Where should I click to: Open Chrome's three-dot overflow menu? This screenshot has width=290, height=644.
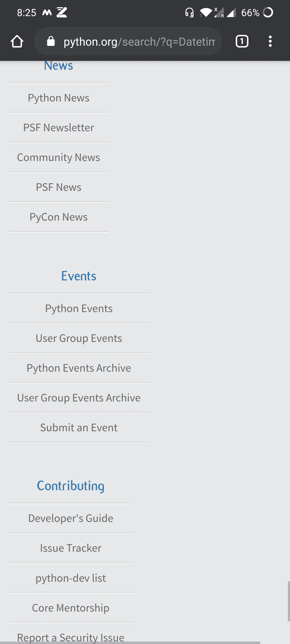click(270, 41)
